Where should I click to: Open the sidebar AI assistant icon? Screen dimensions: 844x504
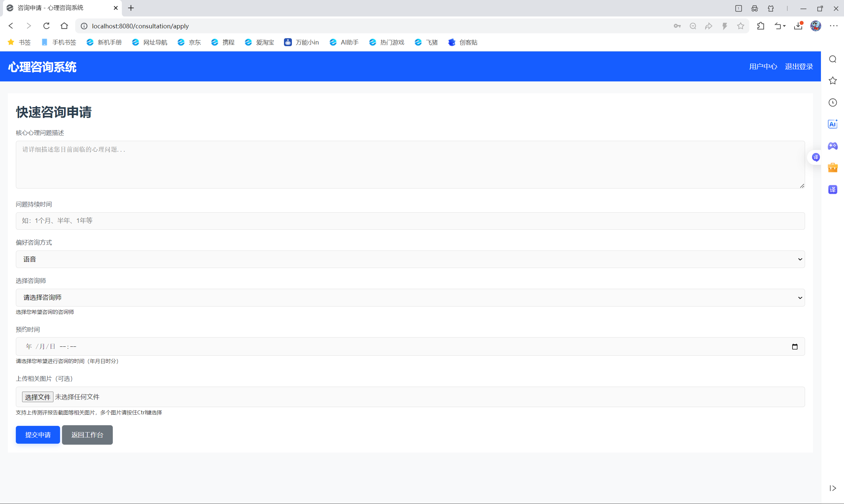coord(832,124)
